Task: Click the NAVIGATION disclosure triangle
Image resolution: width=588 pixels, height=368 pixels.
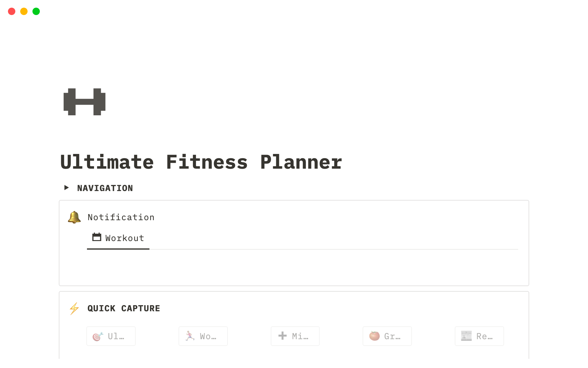Action: click(66, 188)
